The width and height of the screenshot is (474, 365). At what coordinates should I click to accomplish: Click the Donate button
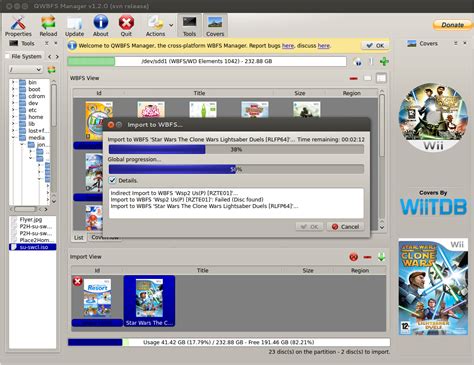[x=452, y=25]
